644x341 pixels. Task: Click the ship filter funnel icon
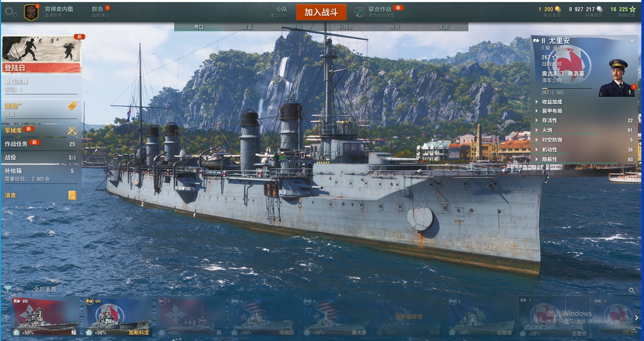(8, 289)
